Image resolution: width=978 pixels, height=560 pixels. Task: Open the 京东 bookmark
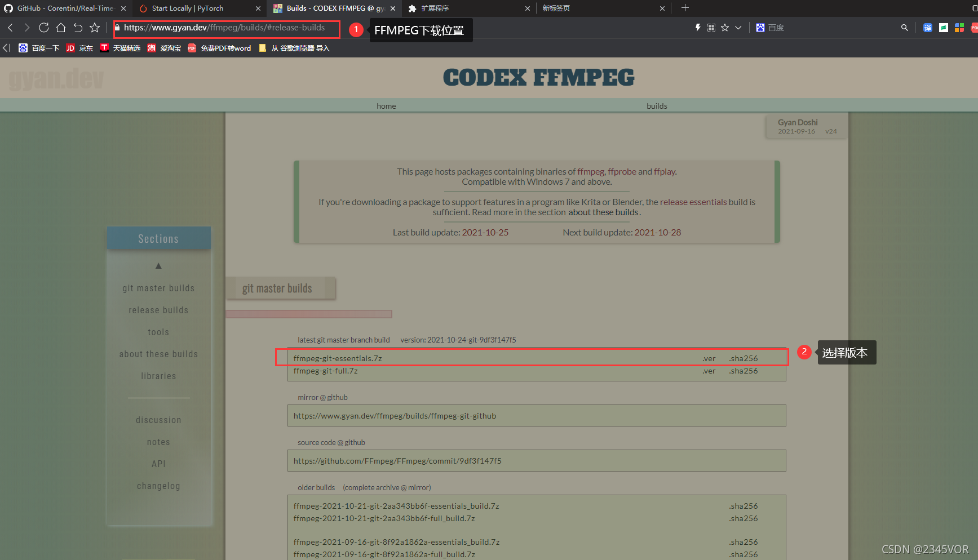point(79,48)
